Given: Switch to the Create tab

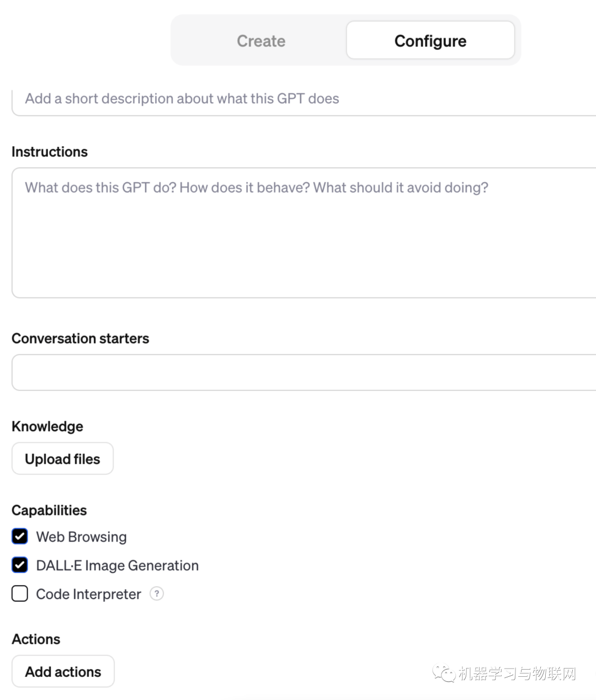Looking at the screenshot, I should tap(261, 41).
